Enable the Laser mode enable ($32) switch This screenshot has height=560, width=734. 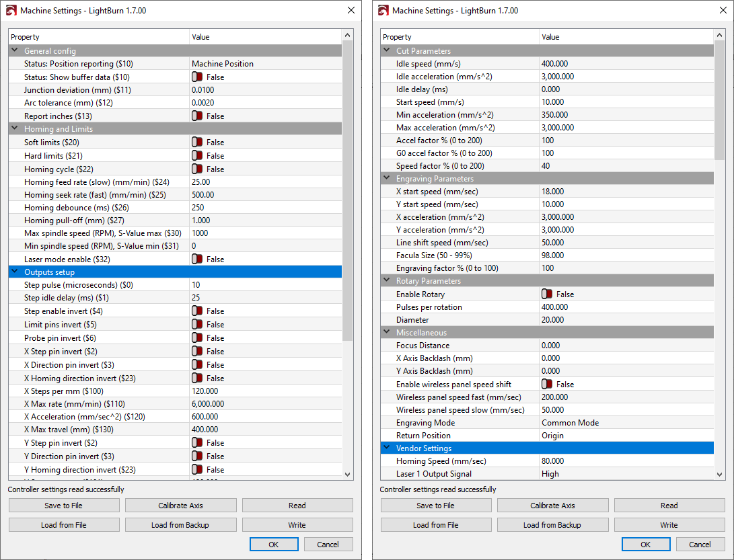(x=197, y=259)
